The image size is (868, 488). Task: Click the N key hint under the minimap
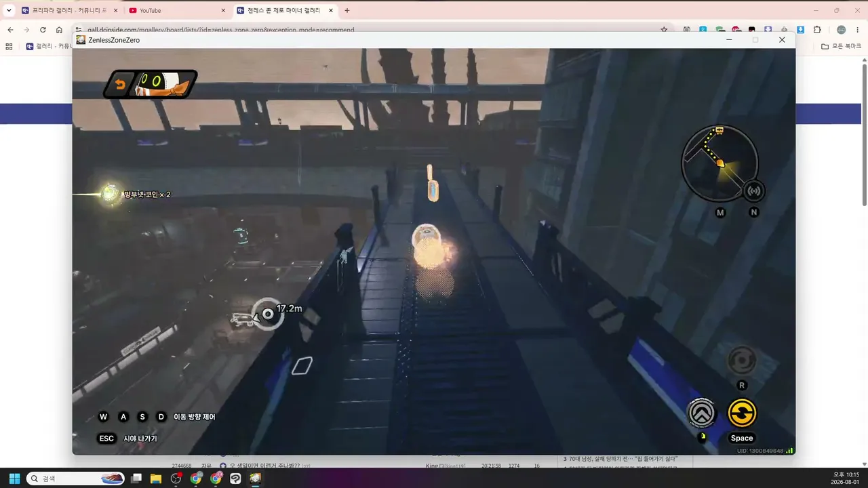coord(753,212)
